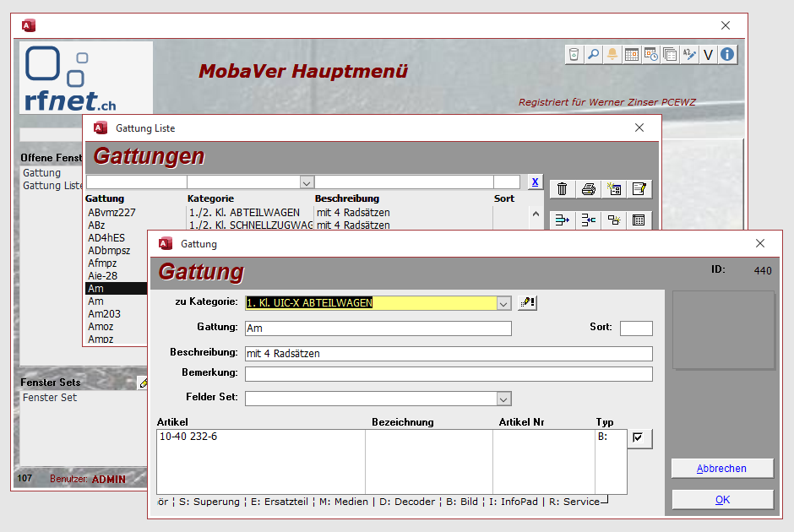Click the highlighted Am row in Gattungen
The image size is (794, 532).
tap(117, 289)
